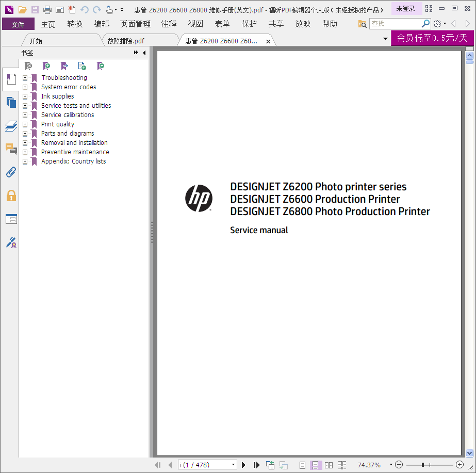
Task: Expand Ink supplies bookmark node
Action: pyautogui.click(x=25, y=96)
